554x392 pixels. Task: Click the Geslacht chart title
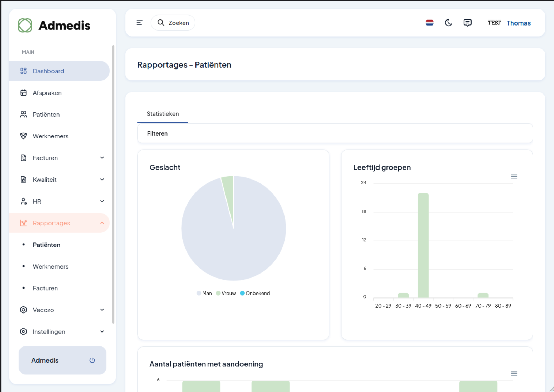pyautogui.click(x=165, y=167)
